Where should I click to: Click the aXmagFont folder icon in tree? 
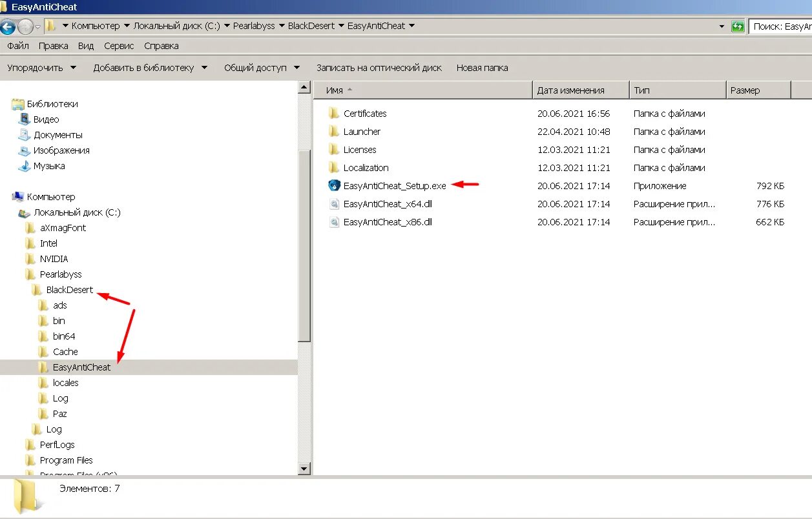[30, 228]
